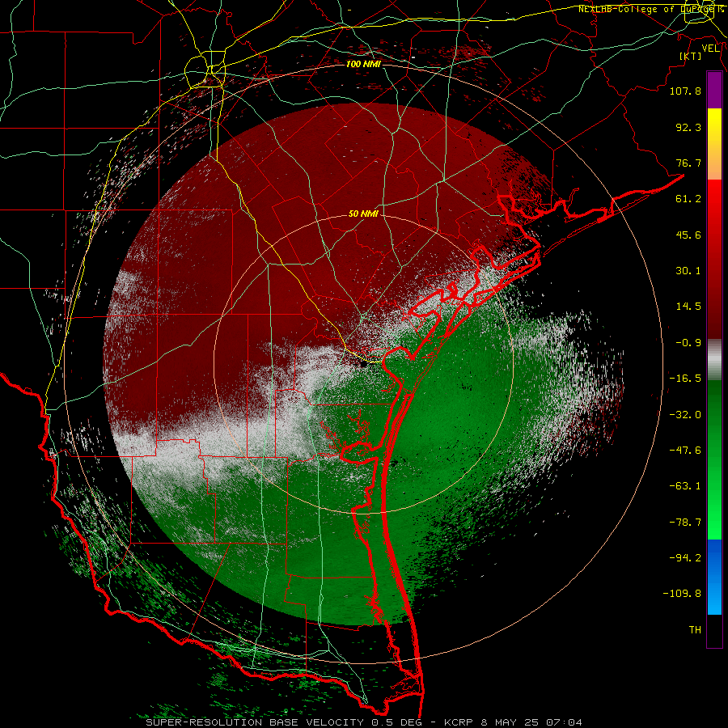
Task: Click the 50 NMI range ring label
Action: [363, 214]
